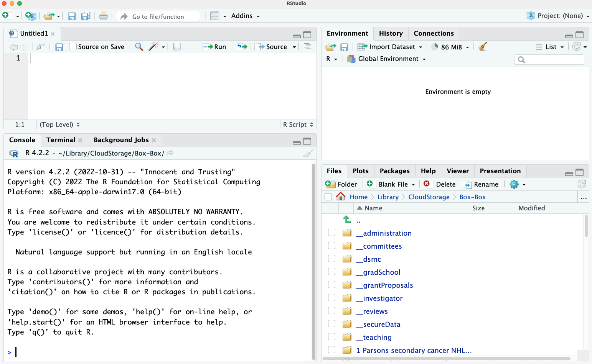Create a new R project icon
Image resolution: width=592 pixels, height=364 pixels.
31,16
